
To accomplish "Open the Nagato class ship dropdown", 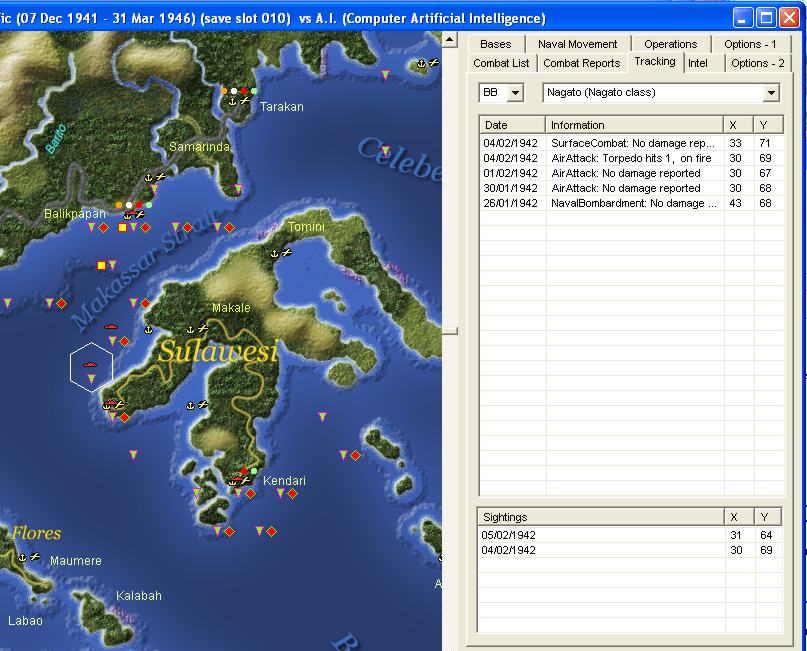I will [770, 92].
